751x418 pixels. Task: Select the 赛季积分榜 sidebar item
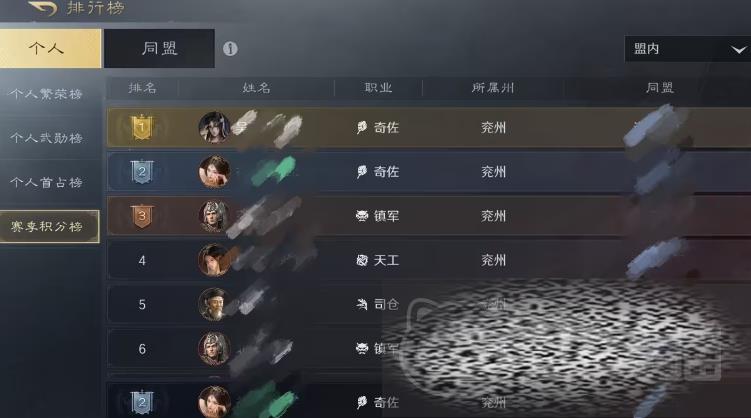[50, 226]
